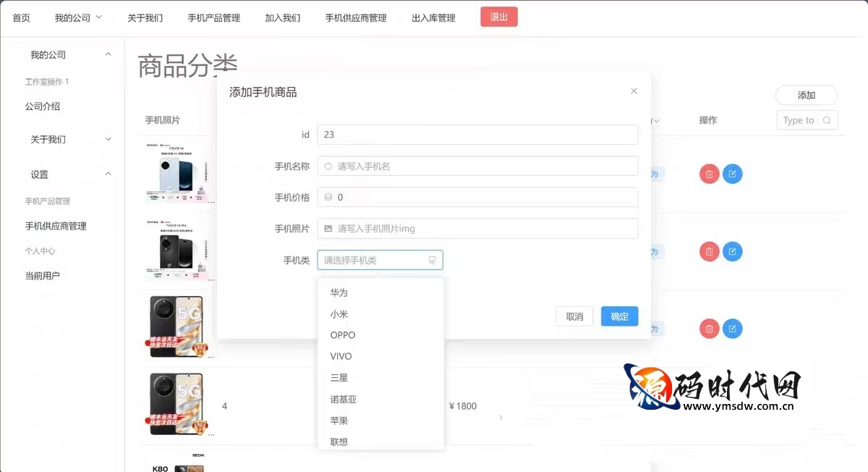Click the search magnifier icon beside Type to
The height and width of the screenshot is (472, 868).
click(x=827, y=120)
